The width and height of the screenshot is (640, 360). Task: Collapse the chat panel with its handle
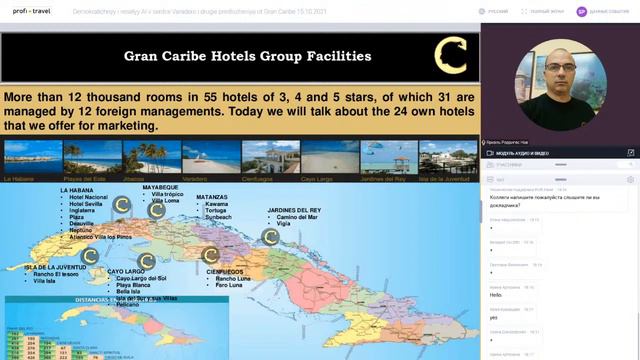point(561,180)
